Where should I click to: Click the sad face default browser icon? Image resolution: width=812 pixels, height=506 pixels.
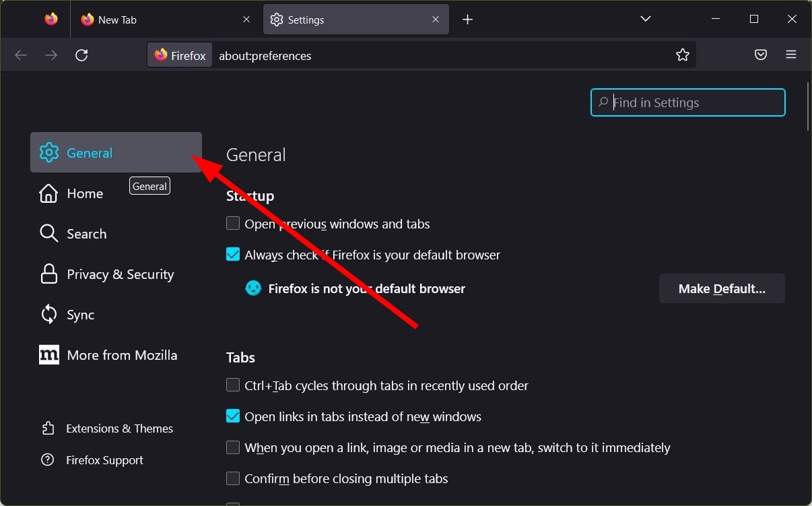point(253,288)
